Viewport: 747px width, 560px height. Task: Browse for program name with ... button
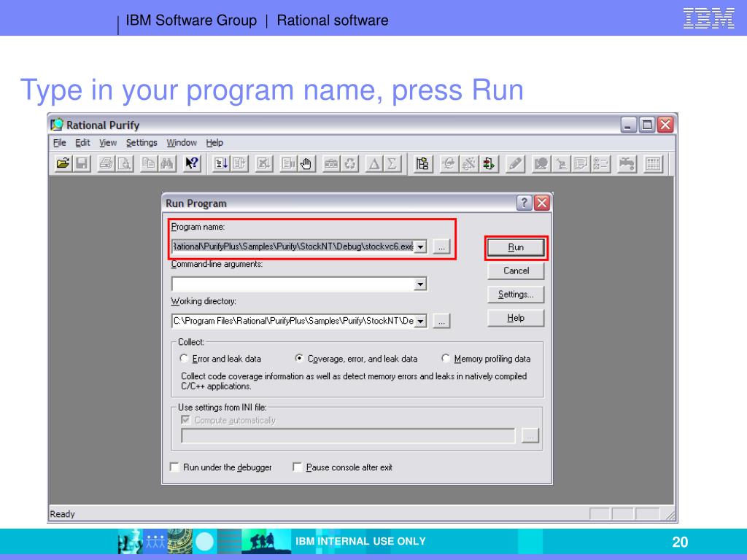click(x=441, y=246)
